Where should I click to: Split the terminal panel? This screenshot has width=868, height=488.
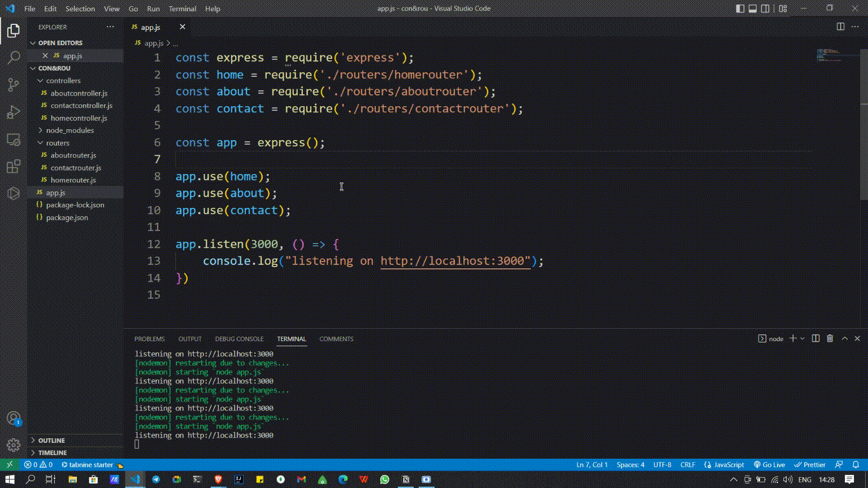pos(815,338)
